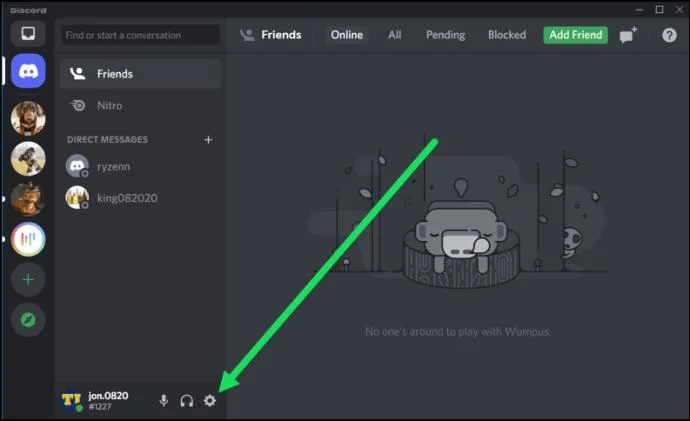Minimize the Discord window
The width and height of the screenshot is (690, 421).
(639, 10)
